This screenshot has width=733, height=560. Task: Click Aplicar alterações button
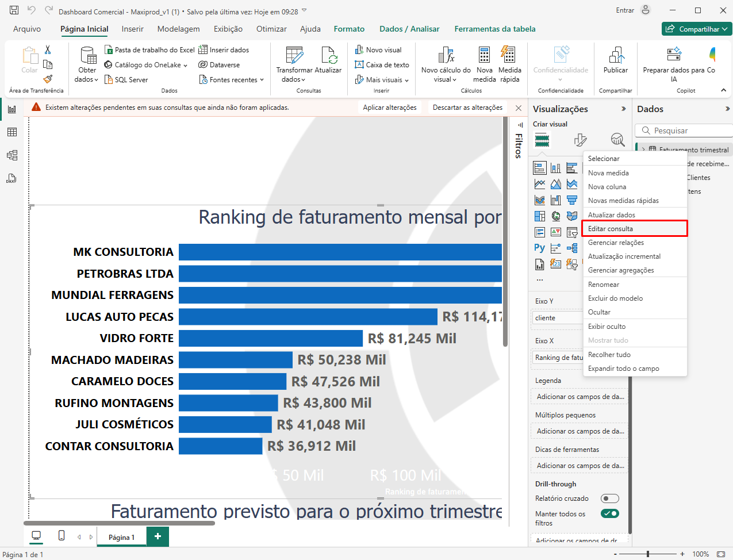[389, 108]
